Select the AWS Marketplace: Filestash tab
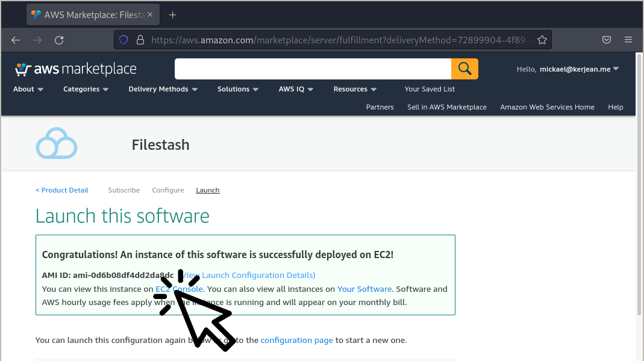This screenshot has height=361, width=644. pos(93,15)
